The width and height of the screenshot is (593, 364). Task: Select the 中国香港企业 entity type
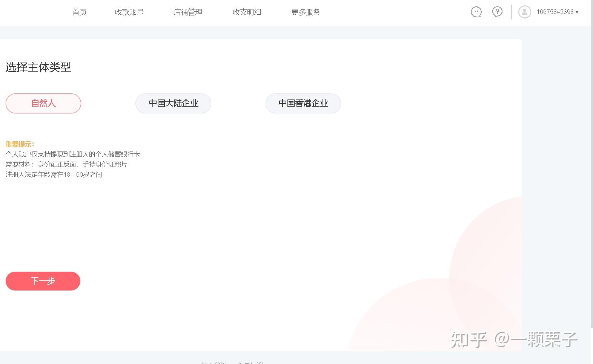pos(303,103)
